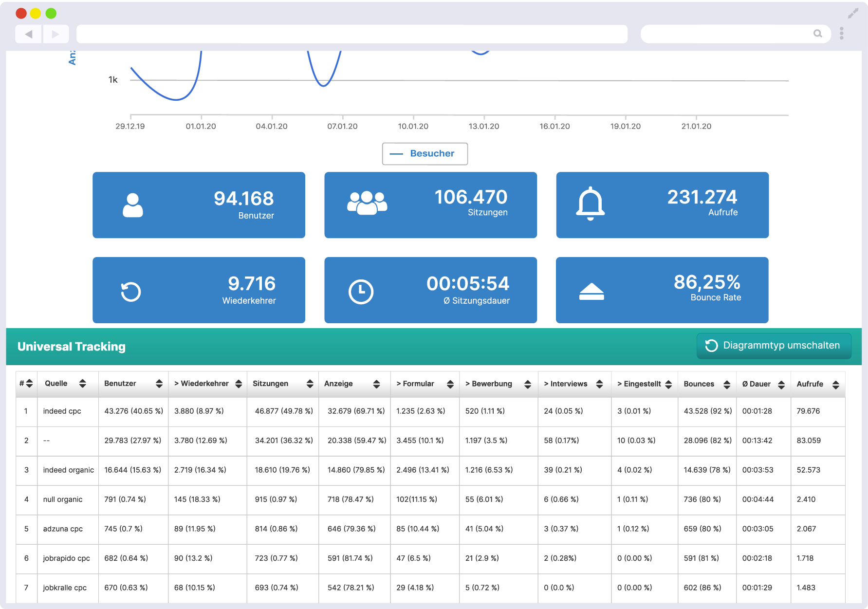Click the browser address bar
Viewport: 868px width, 609px height.
pyautogui.click(x=352, y=34)
